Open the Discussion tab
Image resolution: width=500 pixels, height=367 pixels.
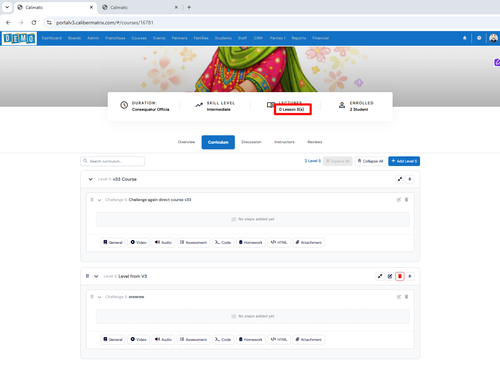[251, 142]
